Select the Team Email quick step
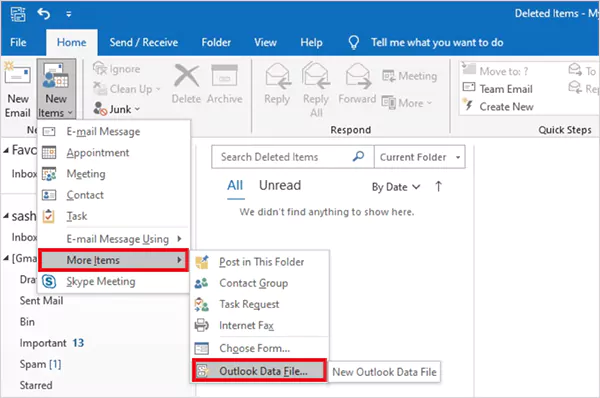Image resolution: width=600 pixels, height=398 pixels. (497, 89)
